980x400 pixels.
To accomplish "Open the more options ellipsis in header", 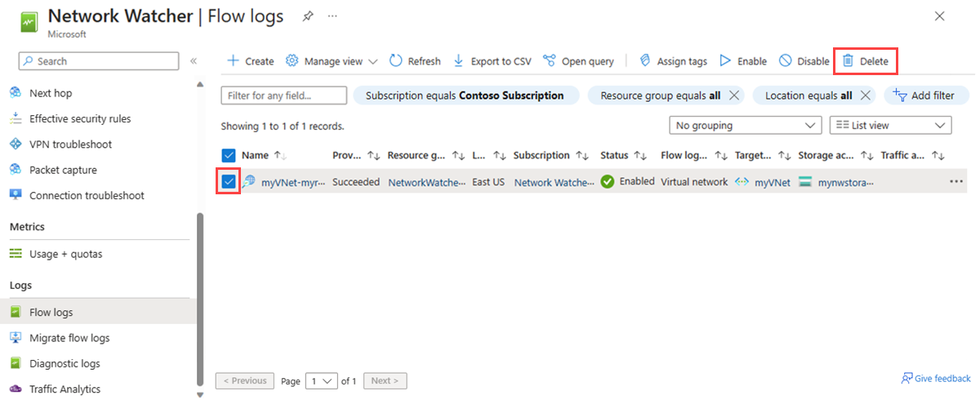I will (332, 16).
